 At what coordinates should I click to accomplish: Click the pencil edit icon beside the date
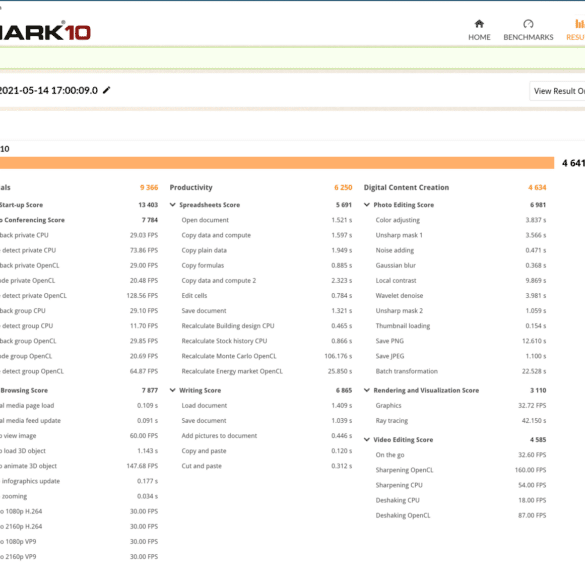(106, 90)
